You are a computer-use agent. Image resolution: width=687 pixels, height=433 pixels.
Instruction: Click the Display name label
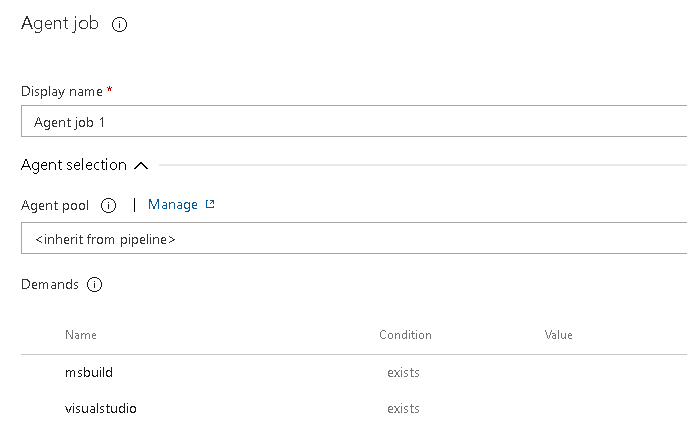click(62, 91)
